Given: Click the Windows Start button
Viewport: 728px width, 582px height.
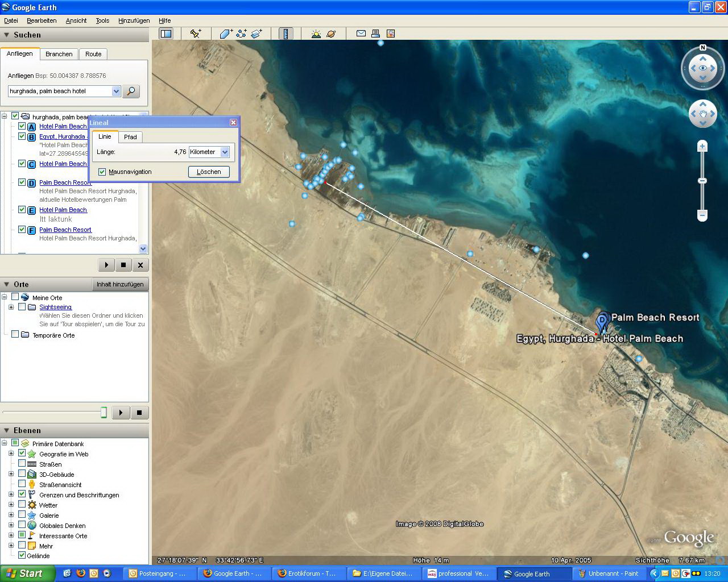Looking at the screenshot, I should coord(27,573).
